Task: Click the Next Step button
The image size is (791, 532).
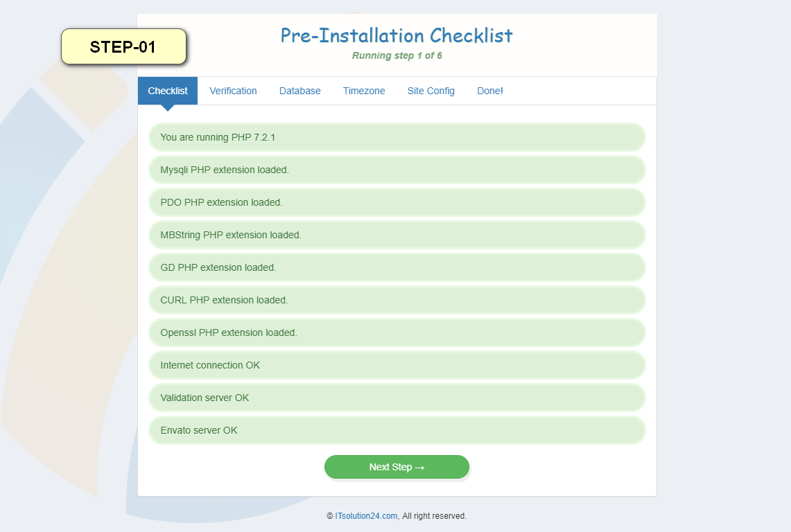Action: [x=397, y=467]
